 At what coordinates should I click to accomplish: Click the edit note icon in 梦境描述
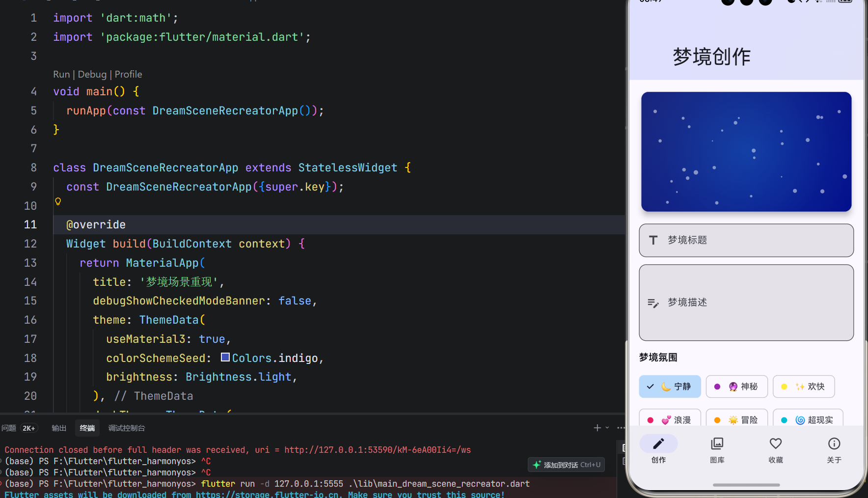coord(653,303)
